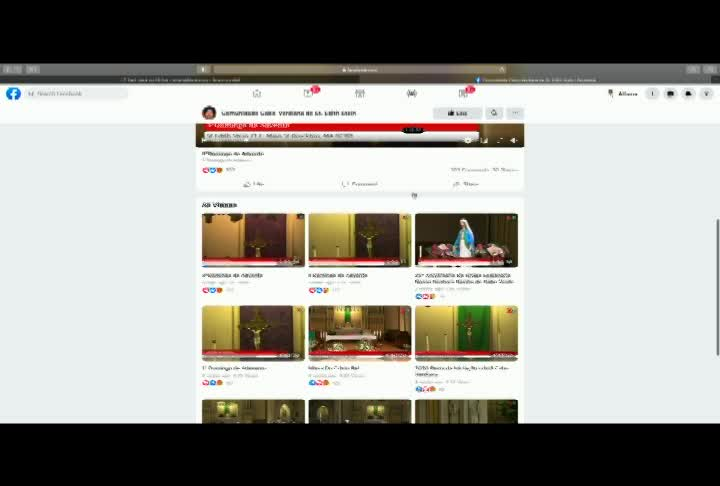Open the Home feed icon
The height and width of the screenshot is (486, 720).
pyautogui.click(x=257, y=94)
